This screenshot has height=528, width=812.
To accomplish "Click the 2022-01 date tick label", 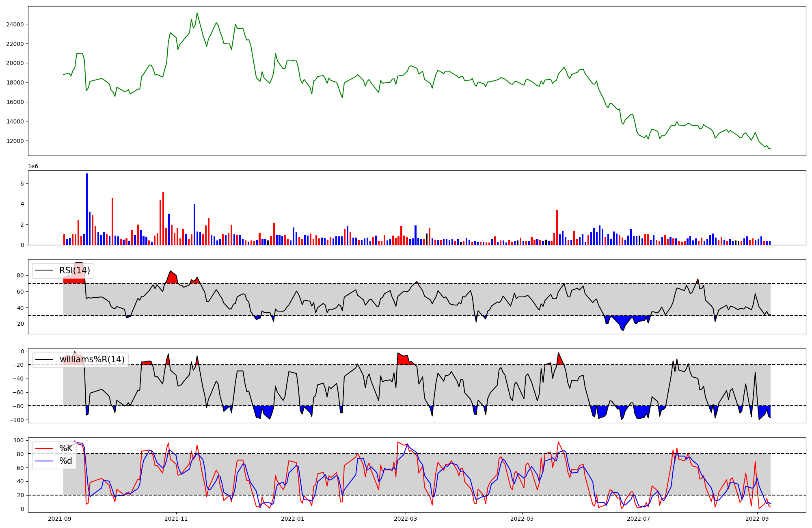I will point(293,519).
